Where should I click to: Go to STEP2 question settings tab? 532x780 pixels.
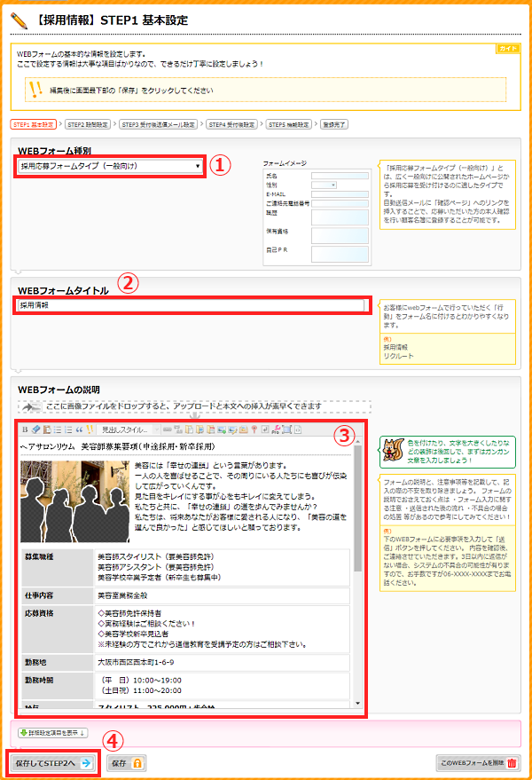[x=88, y=124]
